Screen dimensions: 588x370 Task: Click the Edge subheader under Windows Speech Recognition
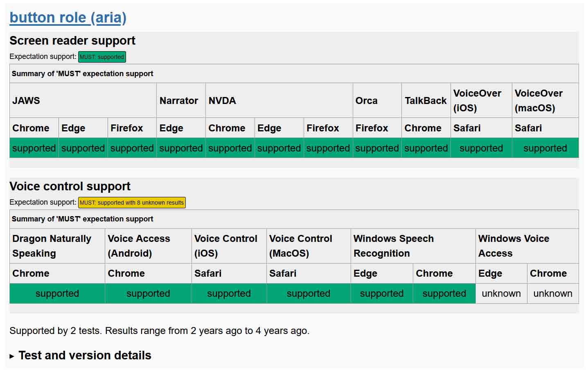(382, 273)
